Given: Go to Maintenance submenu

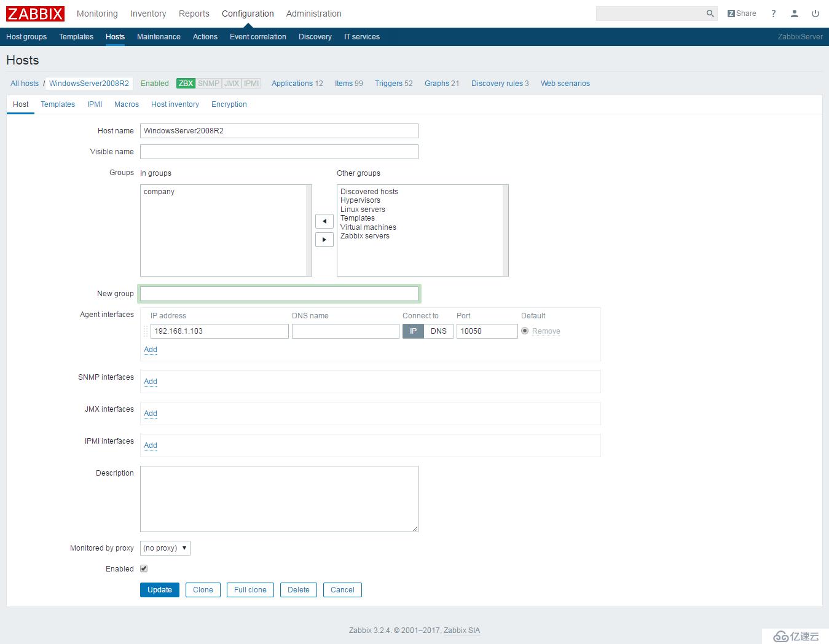Looking at the screenshot, I should click(159, 37).
